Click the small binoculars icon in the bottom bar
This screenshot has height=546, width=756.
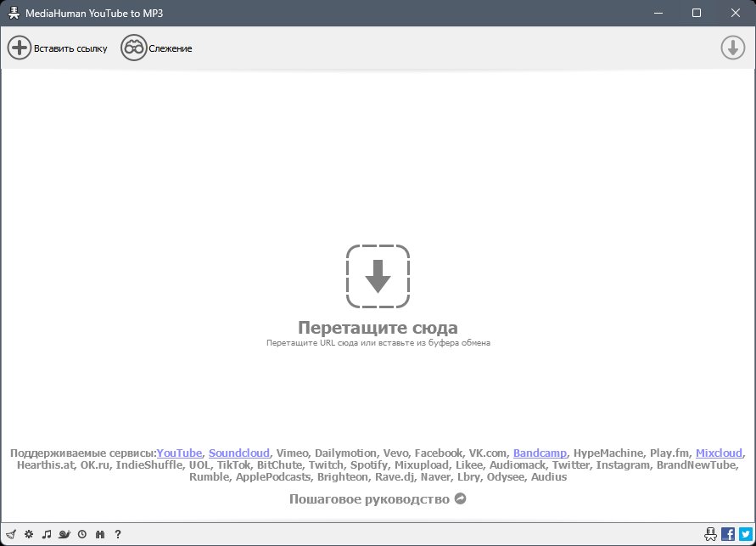point(100,534)
